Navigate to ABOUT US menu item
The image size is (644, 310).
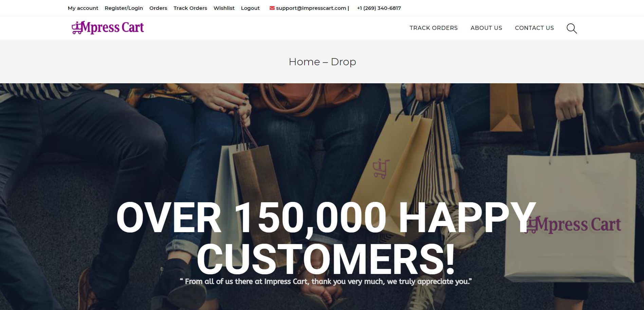486,28
